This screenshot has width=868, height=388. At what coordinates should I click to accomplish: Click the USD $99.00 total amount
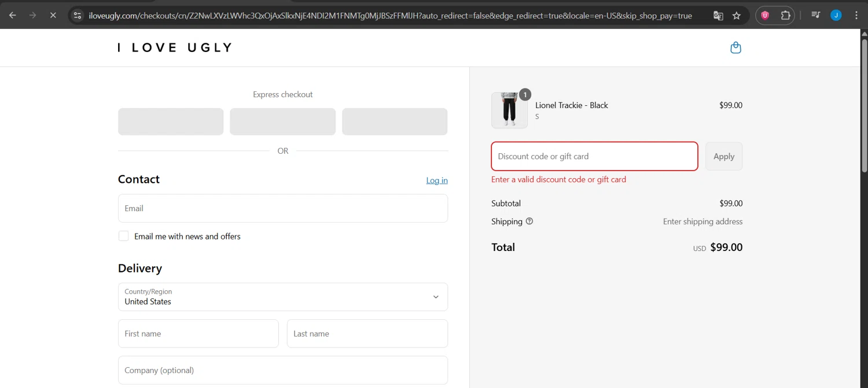[718, 247]
